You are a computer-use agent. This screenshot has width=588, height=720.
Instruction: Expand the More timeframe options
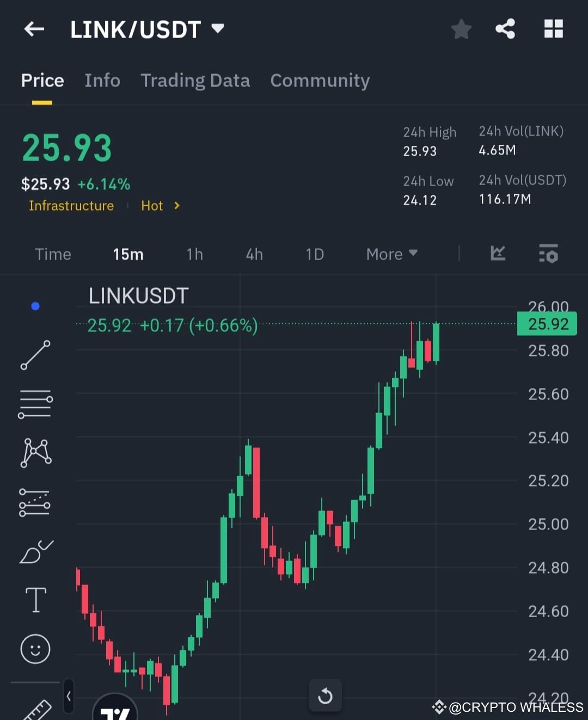pyautogui.click(x=391, y=254)
